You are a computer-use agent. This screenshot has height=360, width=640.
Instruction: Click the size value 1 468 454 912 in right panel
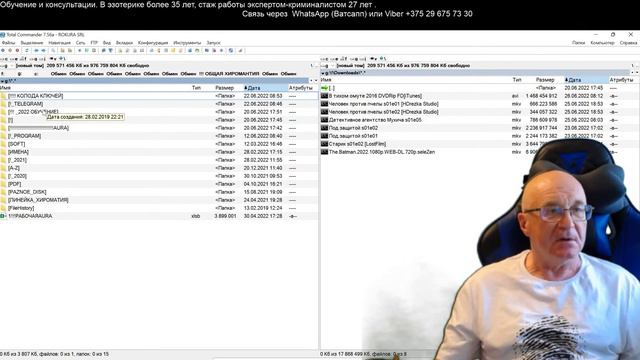[x=541, y=96]
